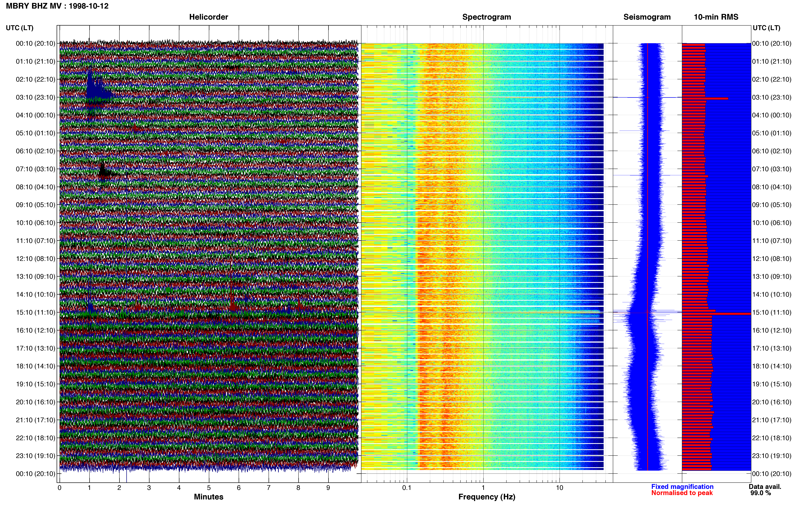Click the 07:10 (03:10) label beside the helicorder
Image resolution: width=812 pixels, height=508 pixels.
(x=36, y=169)
